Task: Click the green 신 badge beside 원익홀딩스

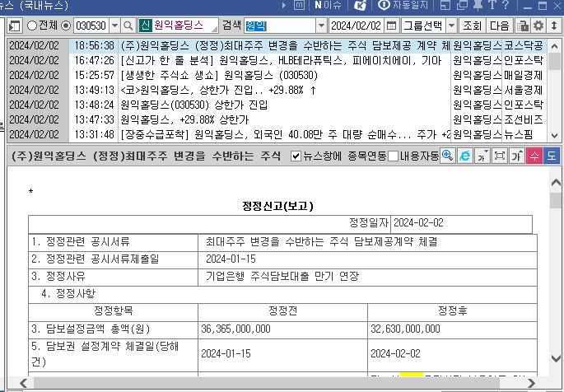Action: click(x=145, y=26)
